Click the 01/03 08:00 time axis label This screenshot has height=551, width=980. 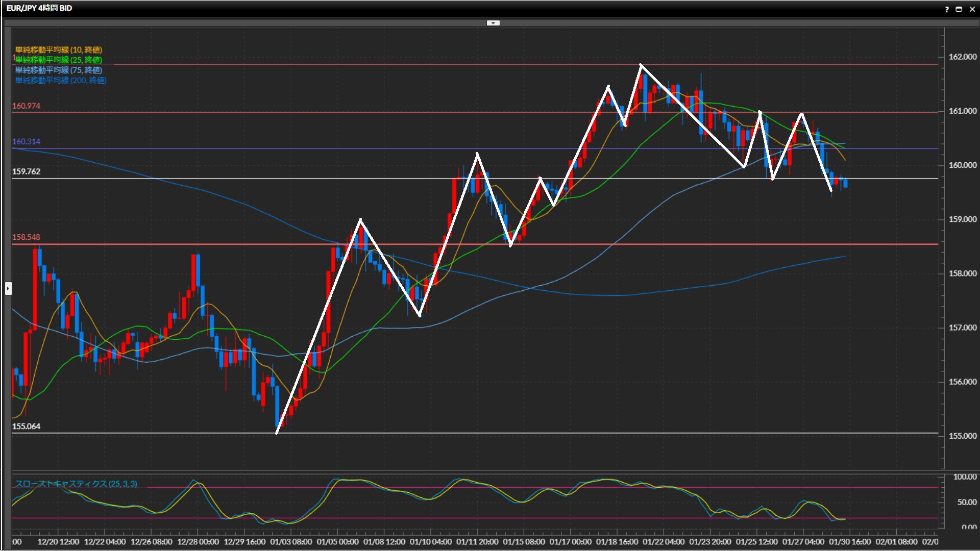[x=291, y=541]
